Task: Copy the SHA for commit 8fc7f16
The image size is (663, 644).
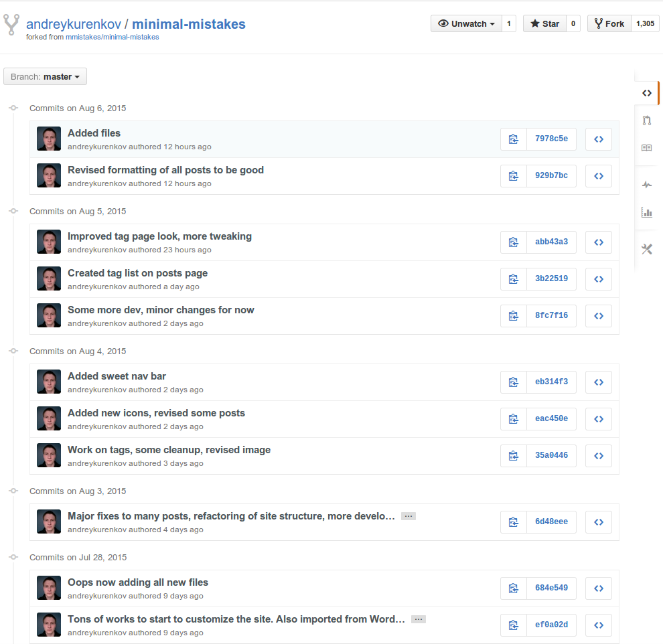Action: pyautogui.click(x=513, y=316)
